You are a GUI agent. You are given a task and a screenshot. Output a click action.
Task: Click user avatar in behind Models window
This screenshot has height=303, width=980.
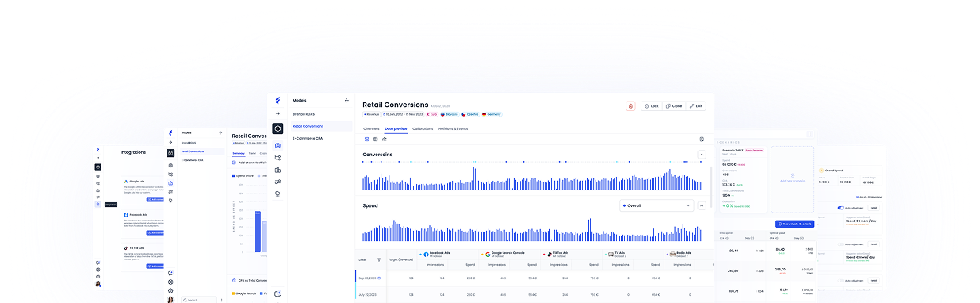coord(170,300)
